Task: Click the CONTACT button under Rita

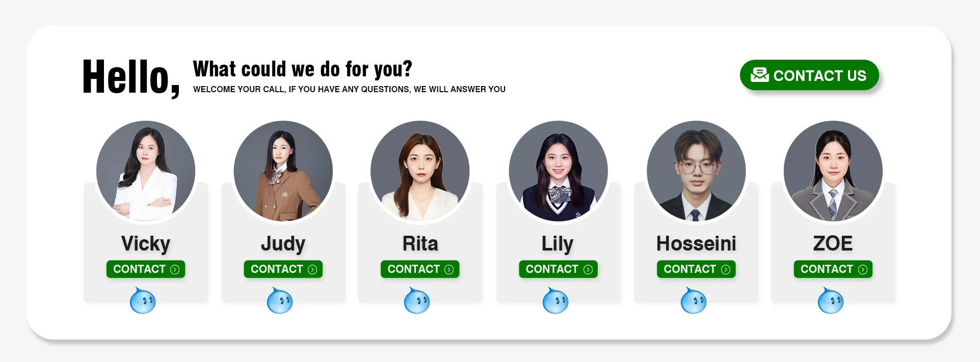Action: 420,269
